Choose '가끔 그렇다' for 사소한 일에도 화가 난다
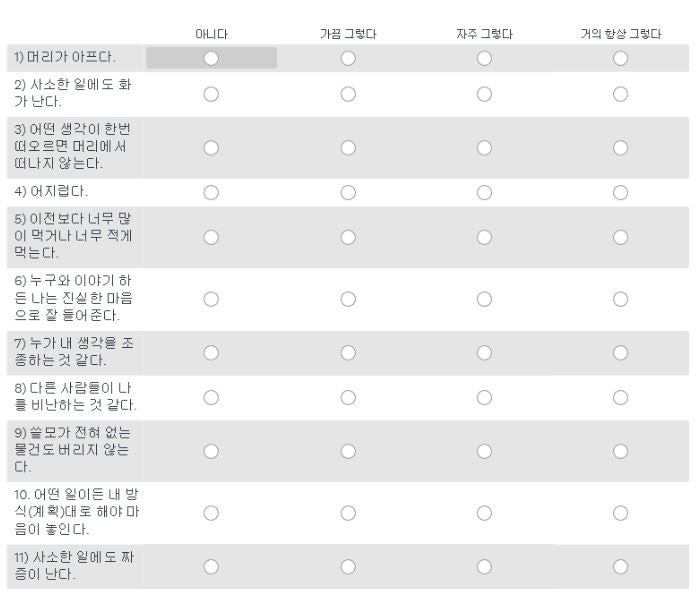The image size is (696, 589). coord(348,94)
